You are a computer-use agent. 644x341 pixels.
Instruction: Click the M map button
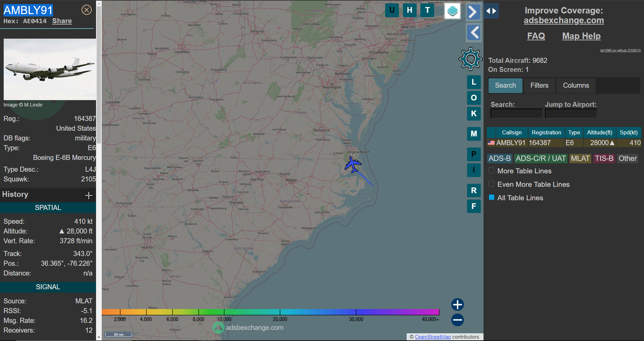tap(474, 134)
